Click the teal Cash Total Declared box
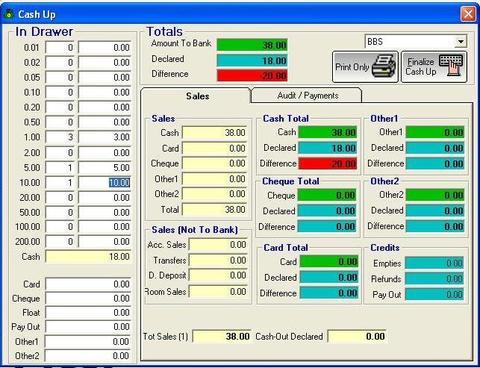This screenshot has width=480, height=368. click(x=327, y=148)
